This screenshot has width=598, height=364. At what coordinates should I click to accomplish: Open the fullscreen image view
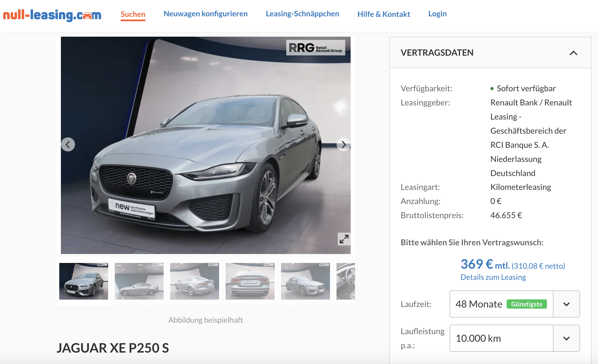344,239
